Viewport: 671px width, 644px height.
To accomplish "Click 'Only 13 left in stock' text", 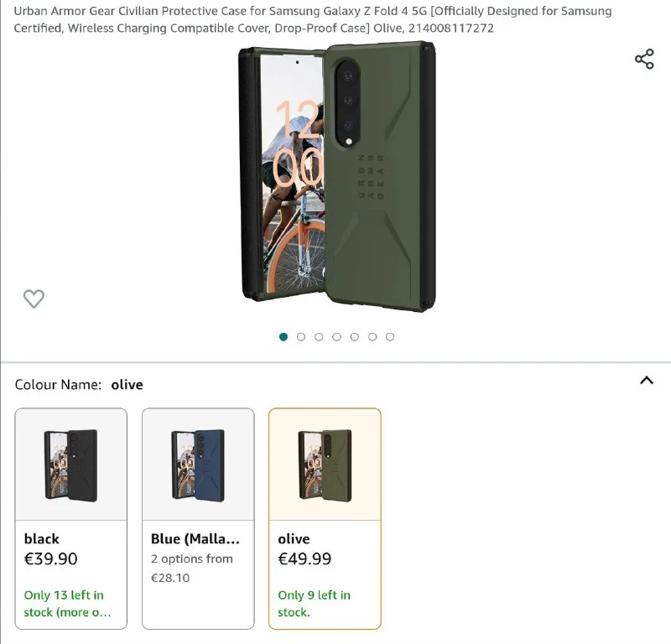I will [x=67, y=603].
